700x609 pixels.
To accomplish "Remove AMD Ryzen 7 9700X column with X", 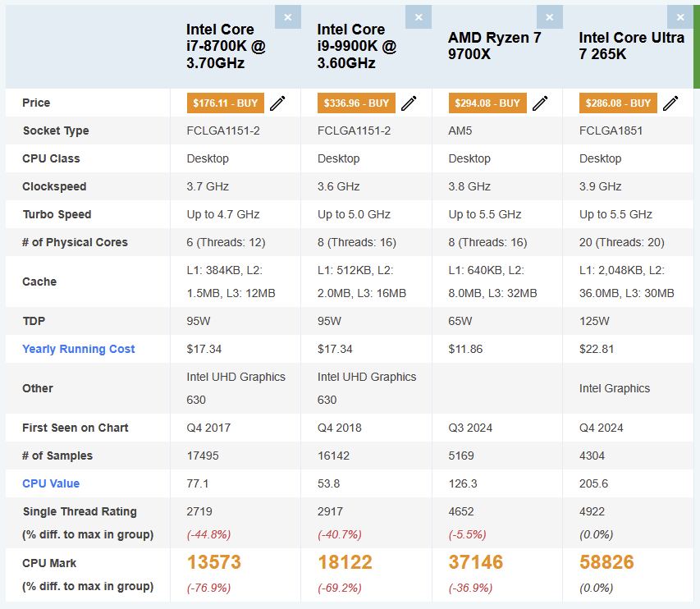I will [550, 17].
